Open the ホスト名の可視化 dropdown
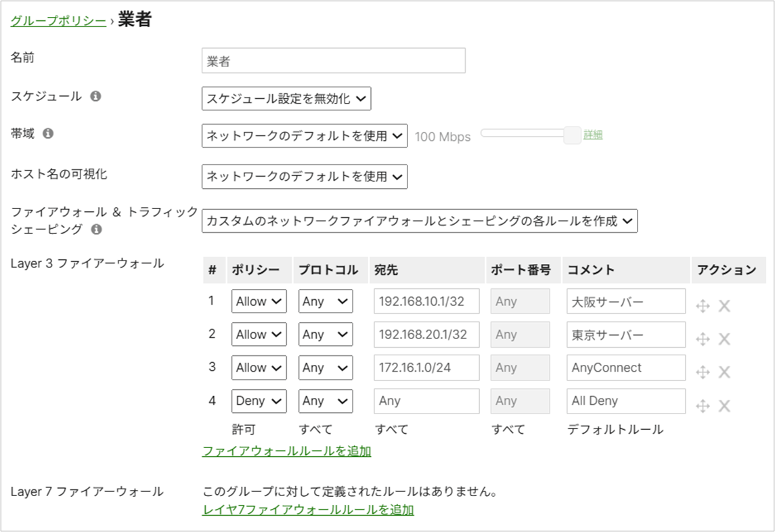Viewport: 775px width, 532px height. click(305, 177)
